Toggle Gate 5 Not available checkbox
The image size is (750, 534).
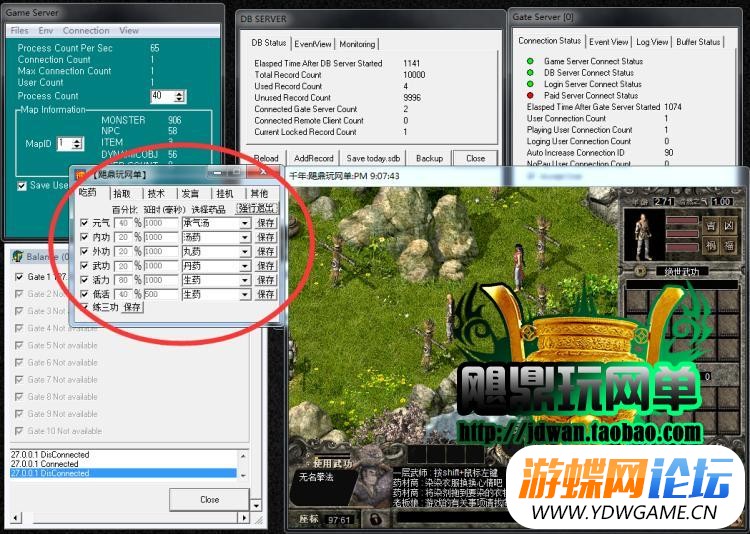click(x=19, y=345)
